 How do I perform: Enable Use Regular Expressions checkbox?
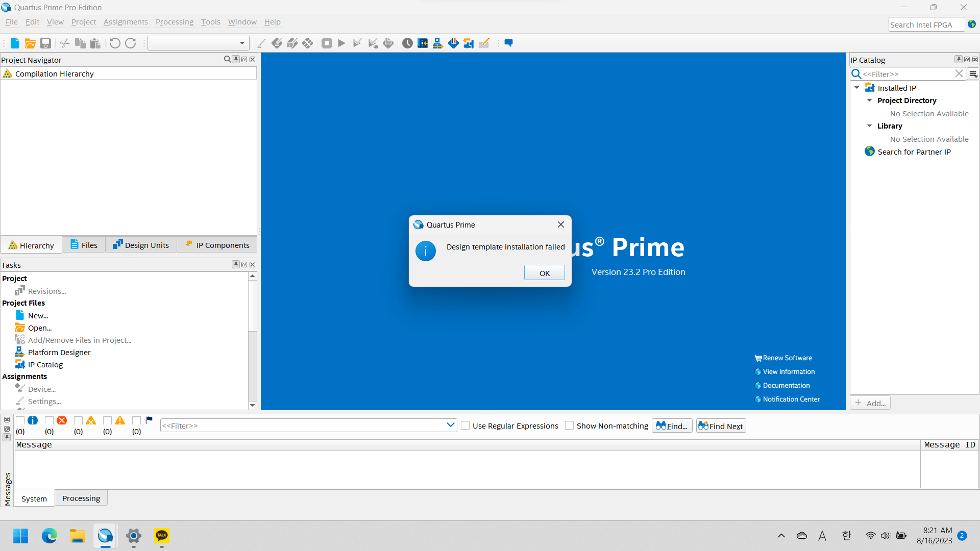click(465, 425)
